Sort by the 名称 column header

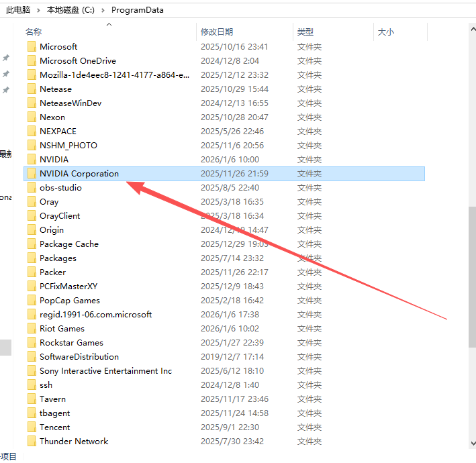click(34, 32)
